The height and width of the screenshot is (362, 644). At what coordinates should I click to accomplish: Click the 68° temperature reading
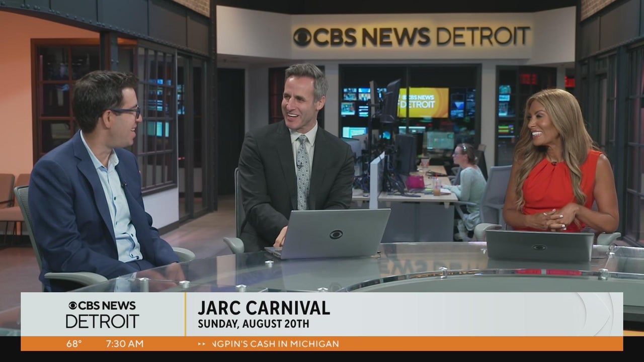(74, 344)
